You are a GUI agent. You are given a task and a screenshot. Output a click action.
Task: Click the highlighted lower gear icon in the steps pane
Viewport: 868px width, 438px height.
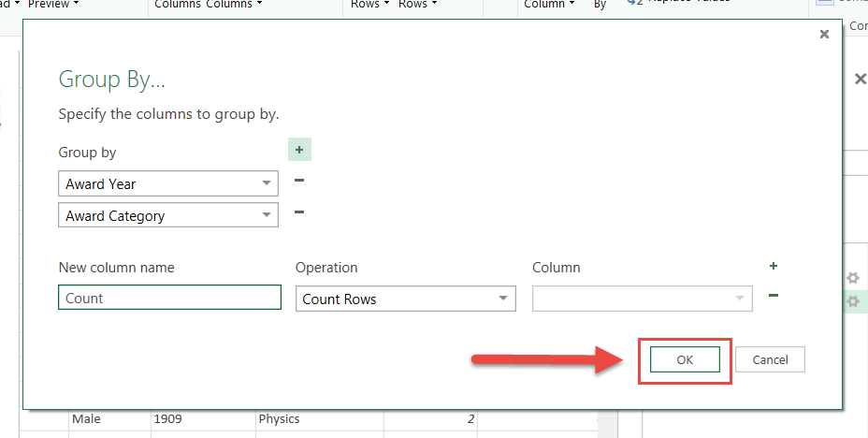(x=852, y=301)
